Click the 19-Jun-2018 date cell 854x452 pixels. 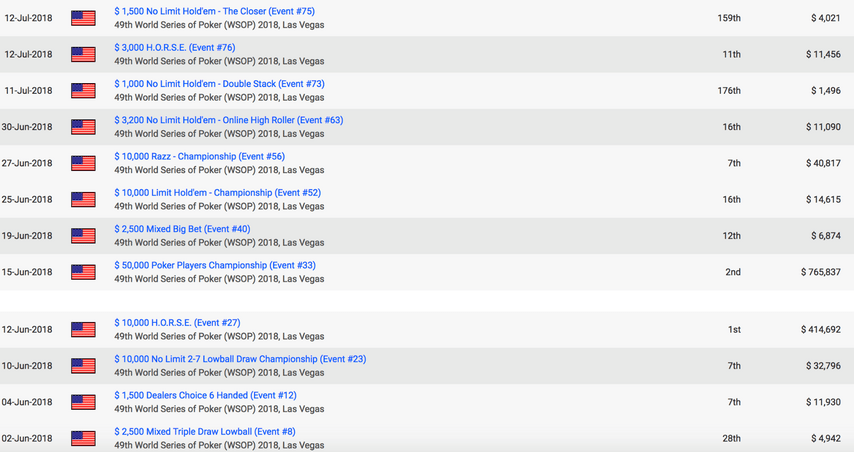pyautogui.click(x=27, y=236)
